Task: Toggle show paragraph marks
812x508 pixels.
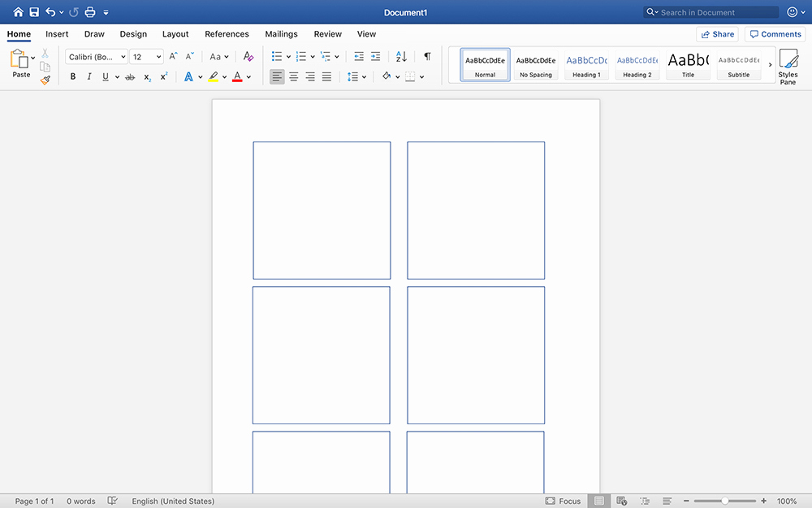Action: pos(427,56)
